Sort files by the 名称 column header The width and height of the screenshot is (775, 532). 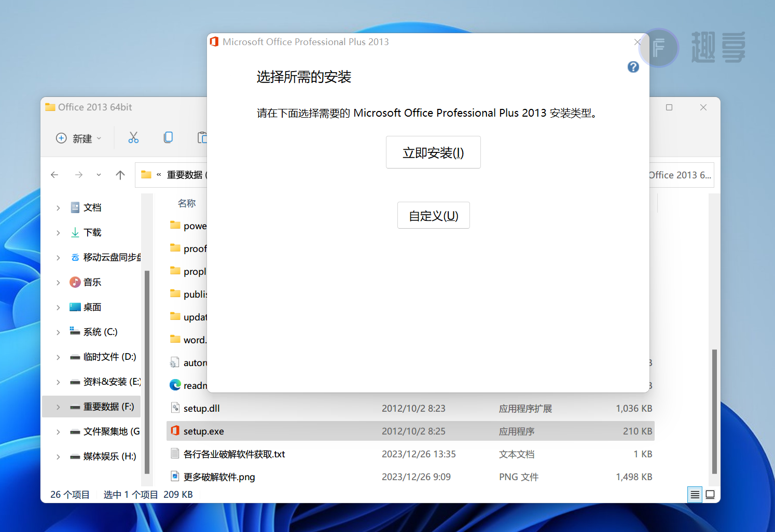(x=187, y=203)
